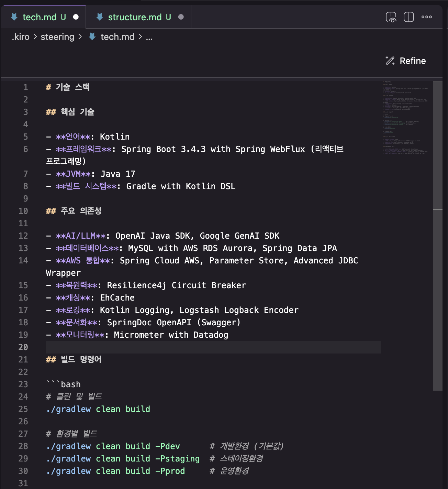Click the vertical scrollbar thumb

coord(438,236)
